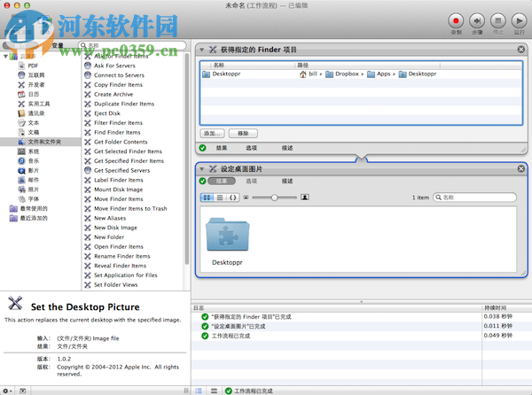The width and height of the screenshot is (532, 395).
Task: Click the 变量 library tab
Action: pos(58,45)
